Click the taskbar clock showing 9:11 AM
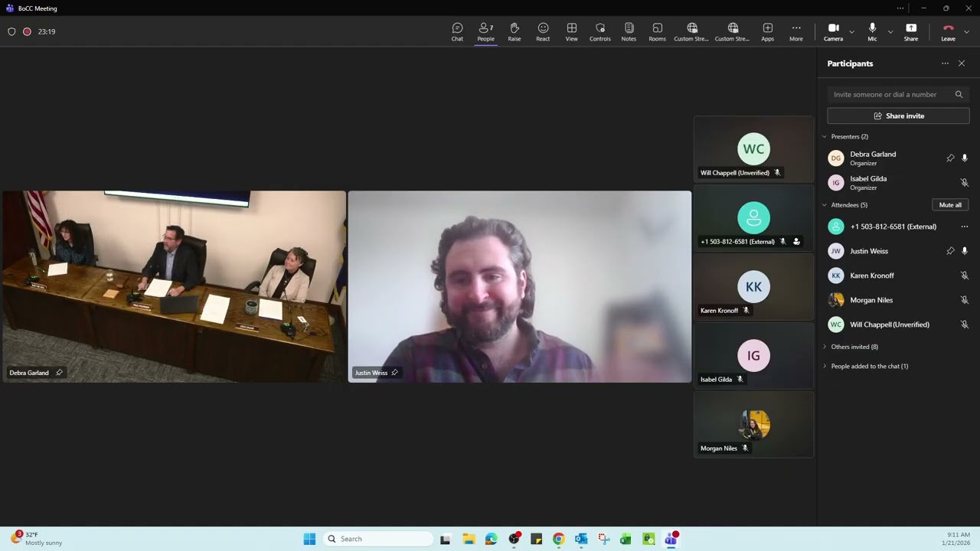The image size is (980, 551). point(955,539)
